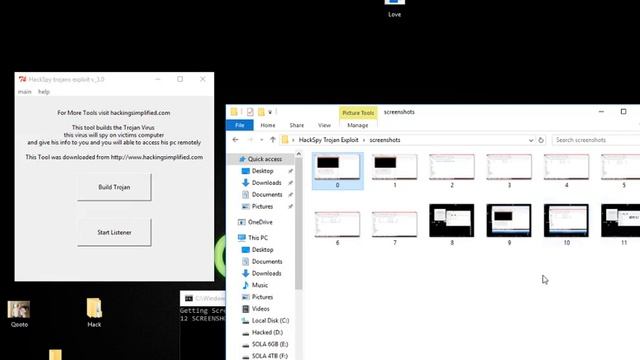Open Local Disk (C:) drive
This screenshot has width=640, height=360.
pos(270,320)
